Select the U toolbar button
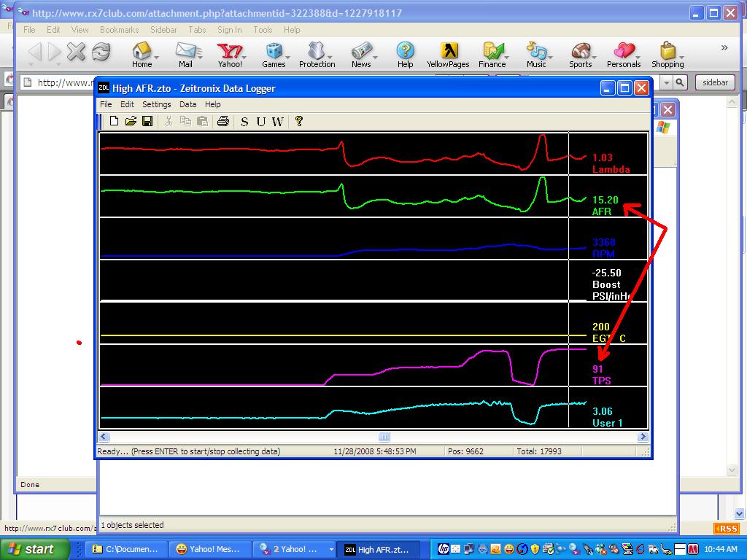Screen dimensions: 747x560 (260, 122)
